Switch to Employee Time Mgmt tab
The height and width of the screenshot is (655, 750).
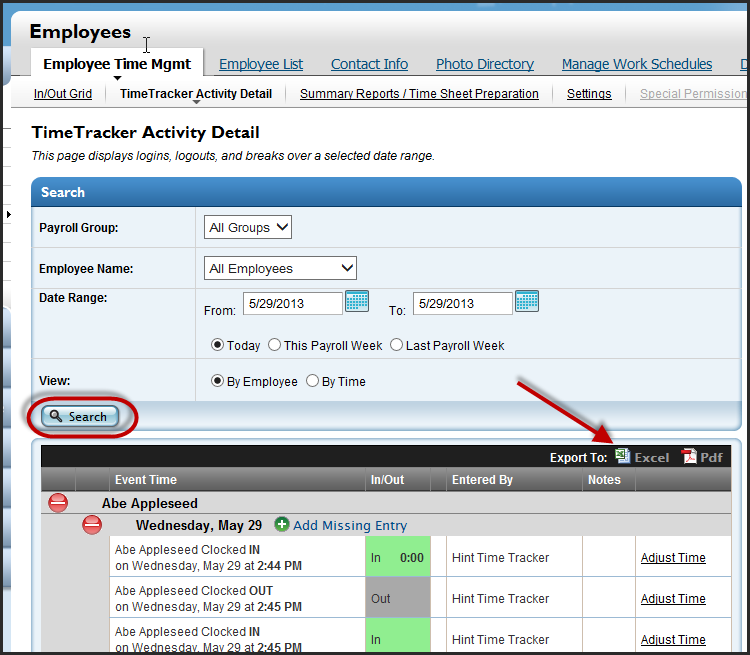tap(117, 64)
